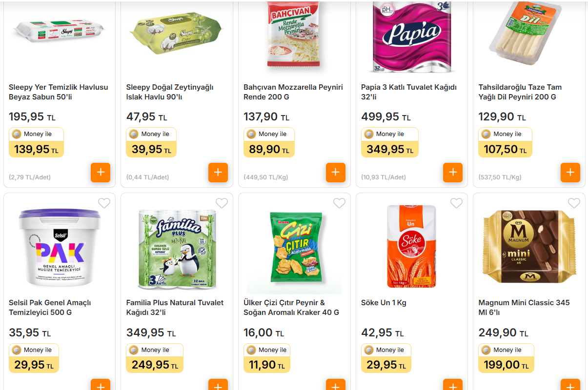Add Söke Un 1 Kg to cart
The width and height of the screenshot is (588, 390).
[x=453, y=386]
